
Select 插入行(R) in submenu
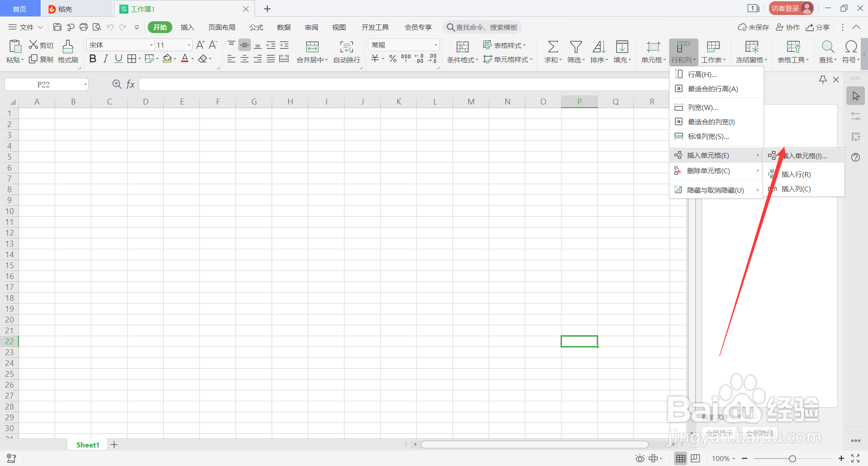point(804,174)
